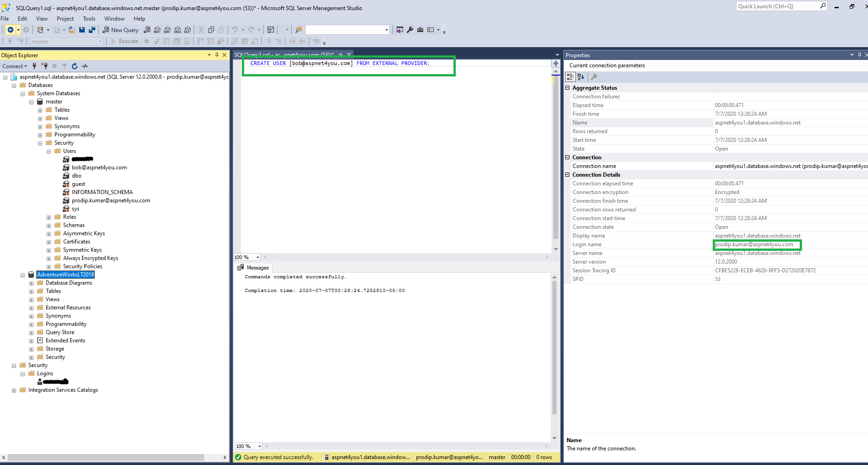Click the New Query toolbar button
This screenshot has height=465, width=868.
click(120, 30)
